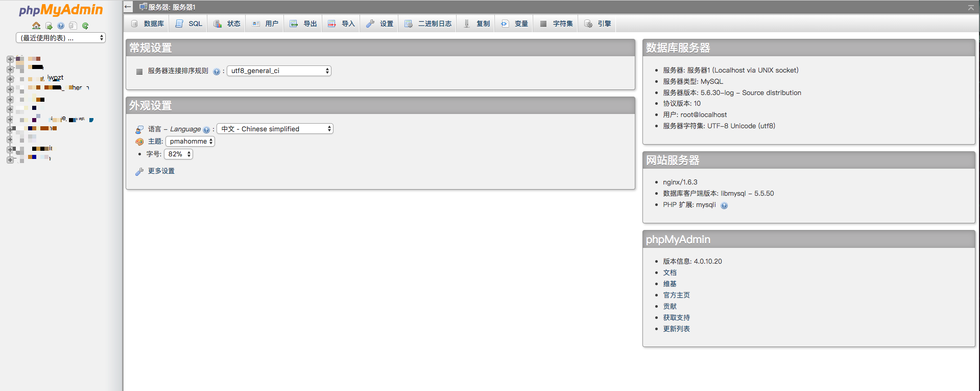The height and width of the screenshot is (391, 980).
Task: Click the database with green arrow icon
Action: 49,26
